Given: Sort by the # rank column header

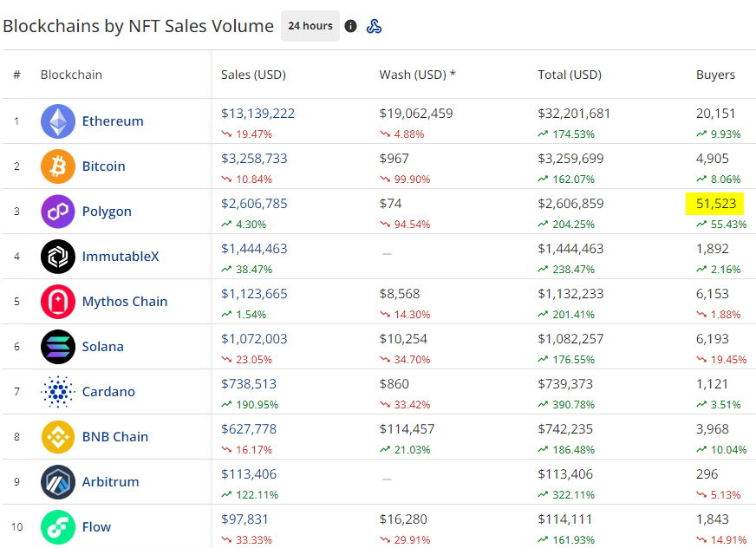Looking at the screenshot, I should 16,75.
